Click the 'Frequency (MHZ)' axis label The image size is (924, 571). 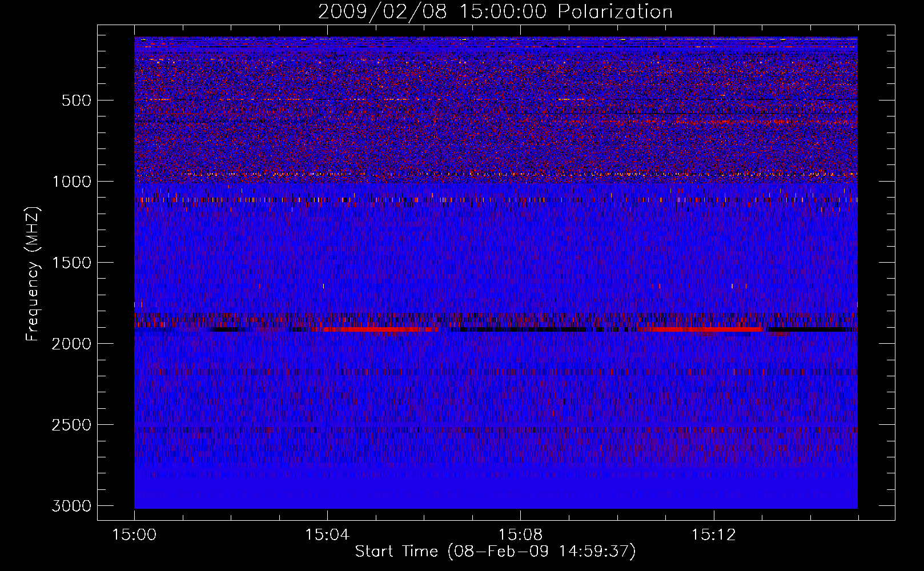pos(33,274)
